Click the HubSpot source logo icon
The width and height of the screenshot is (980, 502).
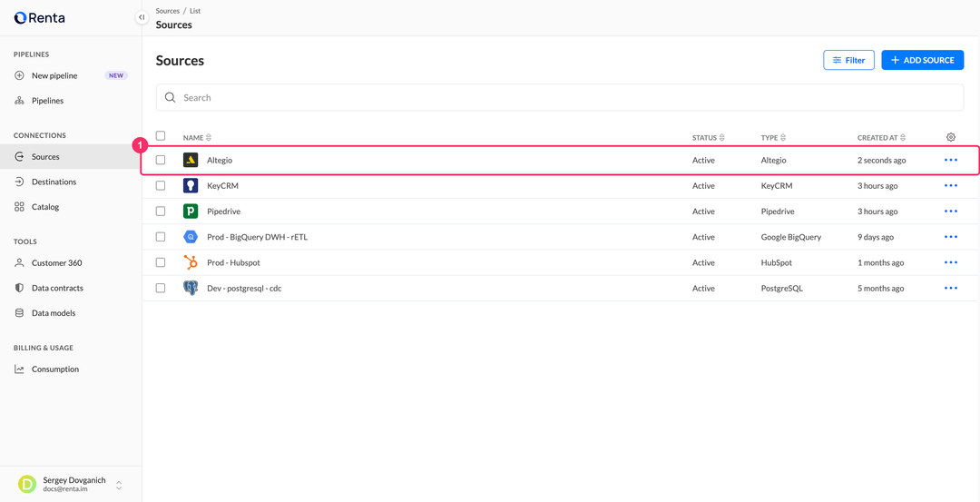coord(191,262)
